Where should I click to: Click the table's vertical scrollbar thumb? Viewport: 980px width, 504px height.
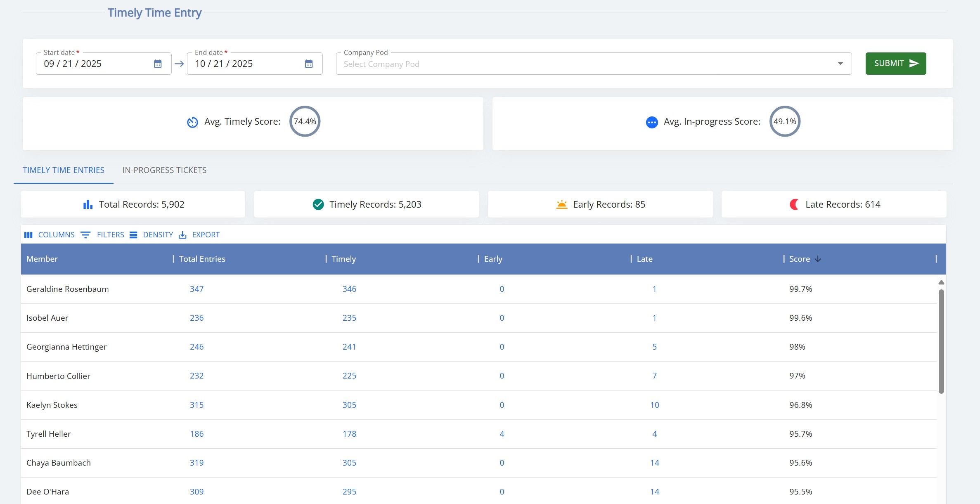(x=941, y=341)
